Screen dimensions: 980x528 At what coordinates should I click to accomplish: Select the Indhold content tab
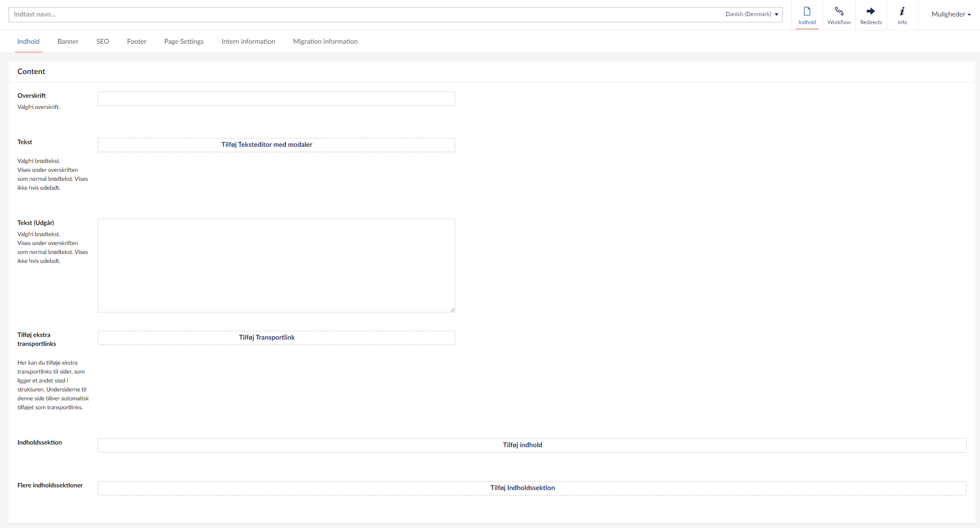pos(29,42)
